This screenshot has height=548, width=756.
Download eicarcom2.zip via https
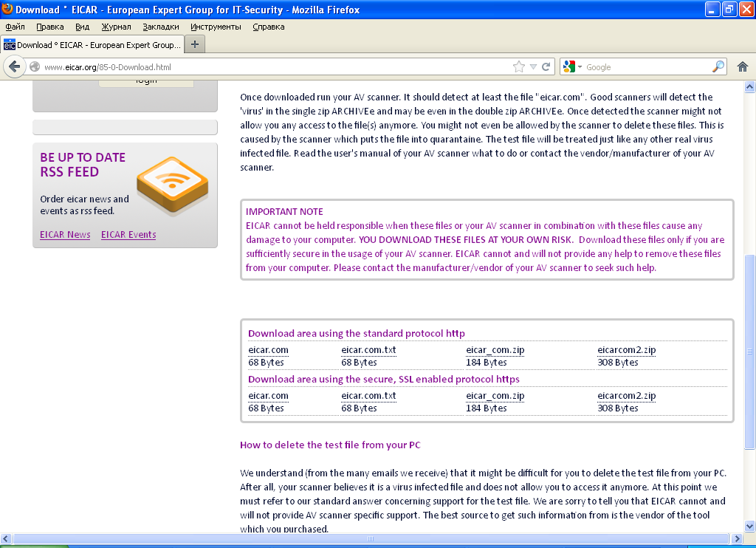click(x=627, y=396)
